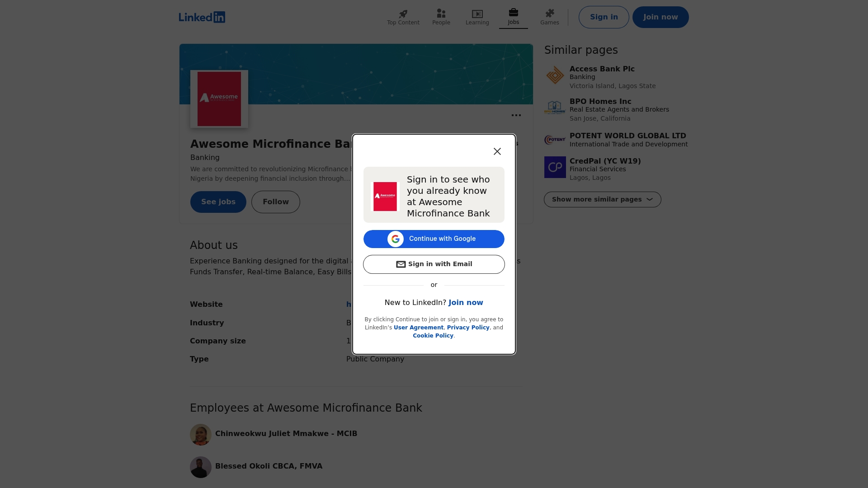Click the Employees at Awesome Microfinance Bank heading
Image resolution: width=868 pixels, height=488 pixels.
coord(306,408)
